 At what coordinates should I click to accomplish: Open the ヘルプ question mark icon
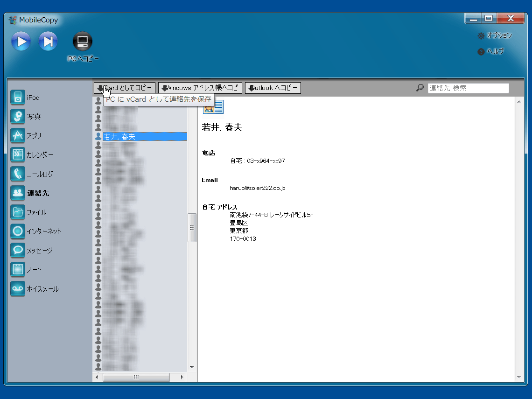481,52
